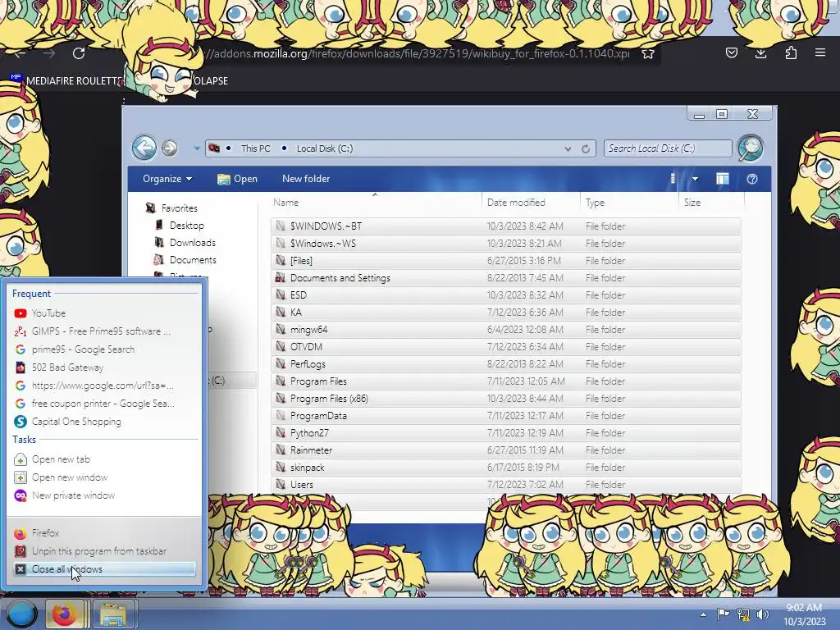Open volume speaker icon in tray
Image resolution: width=840 pixels, height=630 pixels.
pyautogui.click(x=763, y=614)
